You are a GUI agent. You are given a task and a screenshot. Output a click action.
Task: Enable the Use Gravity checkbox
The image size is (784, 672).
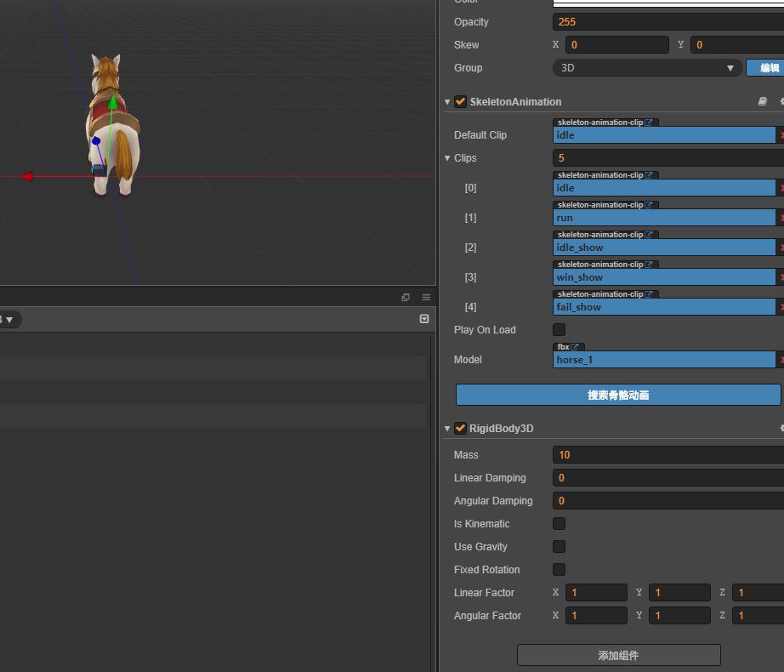coord(559,546)
